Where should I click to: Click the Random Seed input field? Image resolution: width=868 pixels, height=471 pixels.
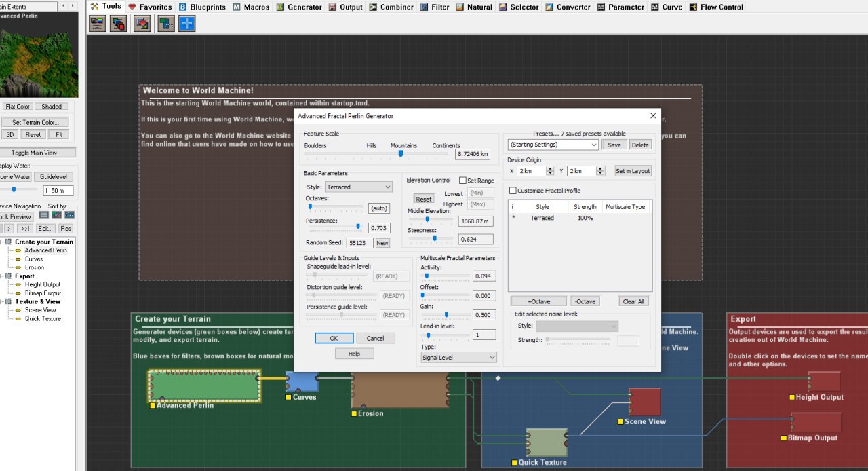pyautogui.click(x=359, y=243)
